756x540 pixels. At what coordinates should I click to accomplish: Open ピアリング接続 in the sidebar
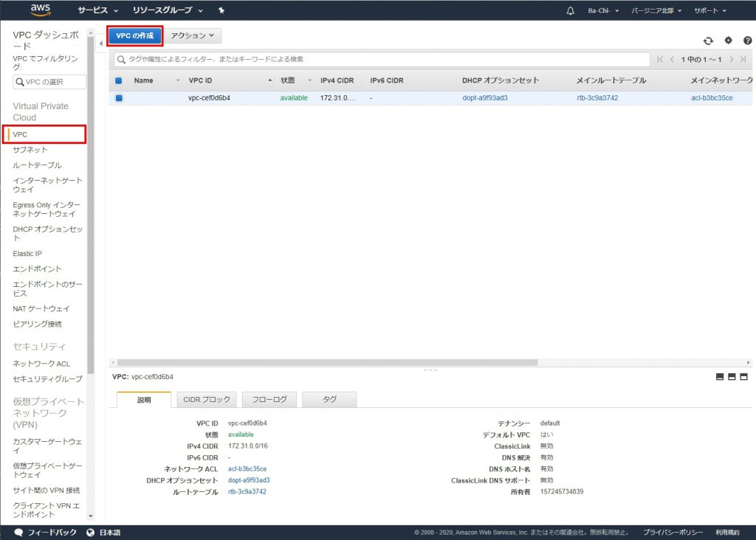pyautogui.click(x=37, y=324)
